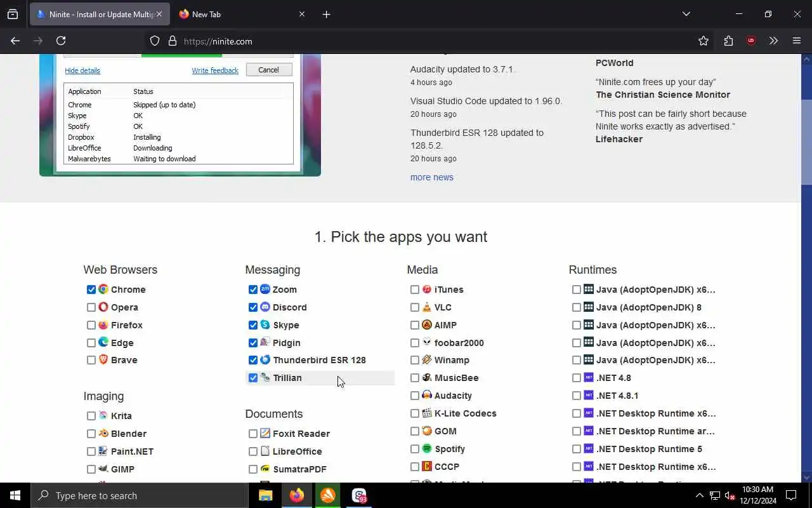
Task: Click the Thunderbird ESR 128 icon
Action: click(265, 359)
